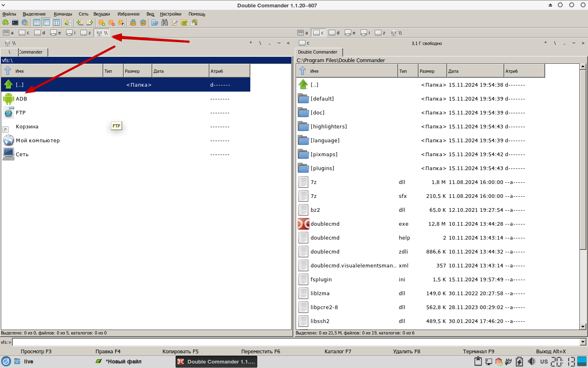588x368 pixels.
Task: Open options via the gear toolbar icon
Action: pyautogui.click(x=25, y=22)
